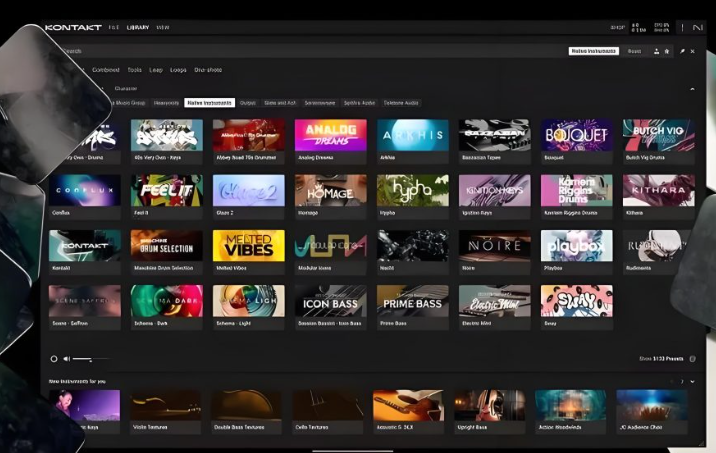Click the Show Presets link
This screenshot has height=453, width=716.
tap(662, 358)
